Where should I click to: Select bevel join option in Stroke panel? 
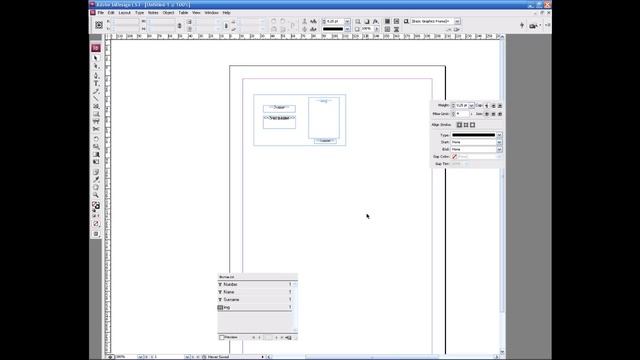point(500,114)
